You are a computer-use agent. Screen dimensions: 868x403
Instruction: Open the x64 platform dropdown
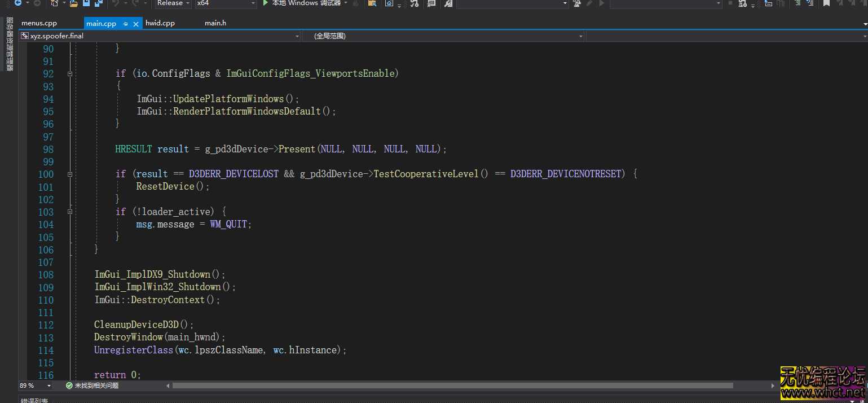click(226, 3)
